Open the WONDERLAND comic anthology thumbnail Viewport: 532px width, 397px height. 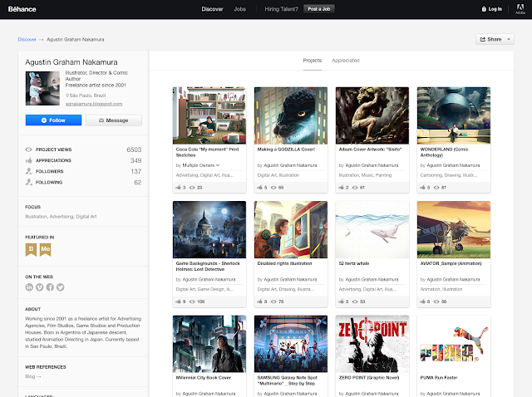pyautogui.click(x=454, y=115)
